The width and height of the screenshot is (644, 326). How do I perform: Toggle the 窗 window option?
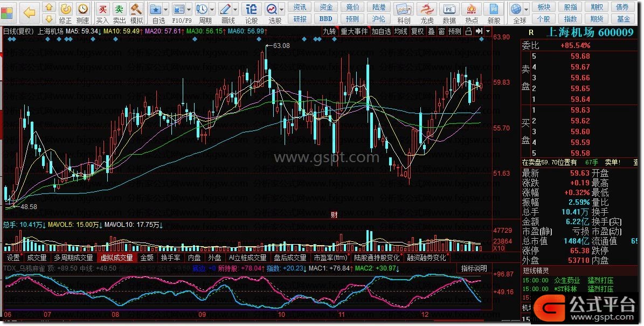coord(441,31)
